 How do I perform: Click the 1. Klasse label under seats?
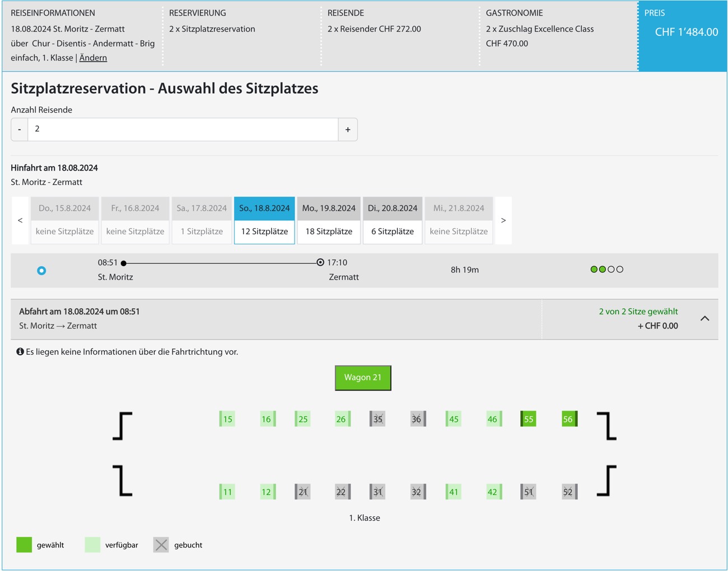[365, 518]
